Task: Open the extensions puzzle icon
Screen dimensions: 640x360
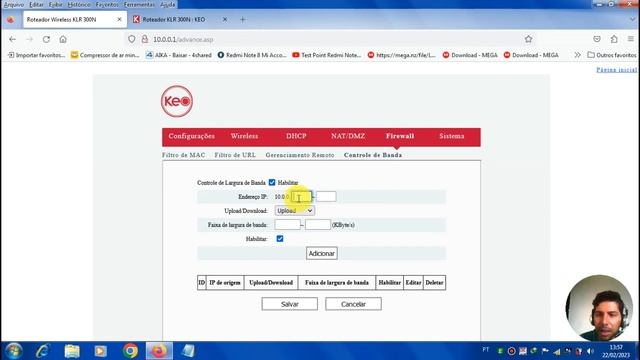Action: (x=614, y=39)
